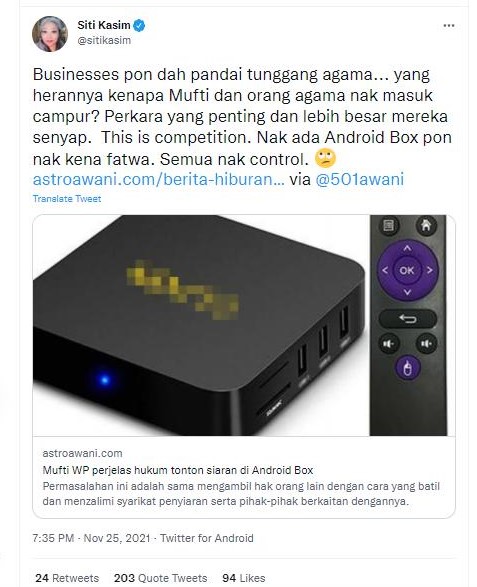The width and height of the screenshot is (477, 587).
Task: Open the @sitikasim handle
Action: (x=104, y=40)
